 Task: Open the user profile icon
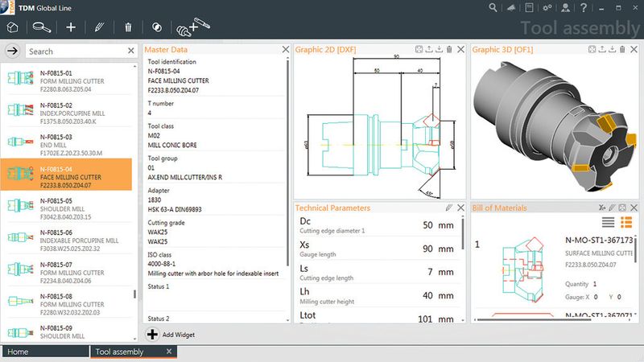tap(566, 7)
